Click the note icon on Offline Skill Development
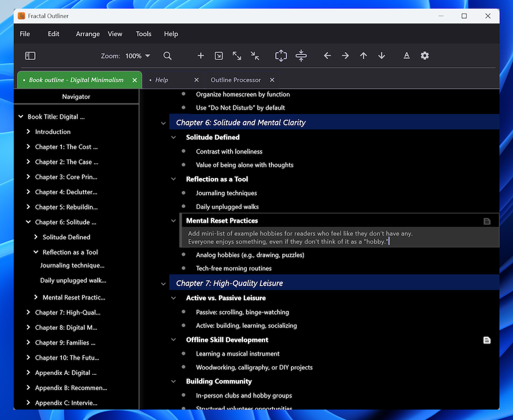Viewport: 513px width, 420px height. [x=487, y=340]
